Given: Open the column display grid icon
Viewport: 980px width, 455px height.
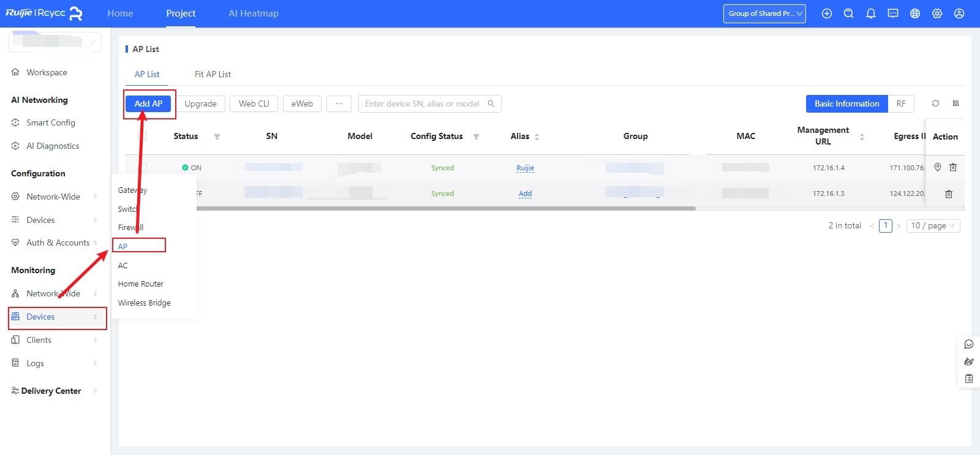Looking at the screenshot, I should click(x=956, y=103).
